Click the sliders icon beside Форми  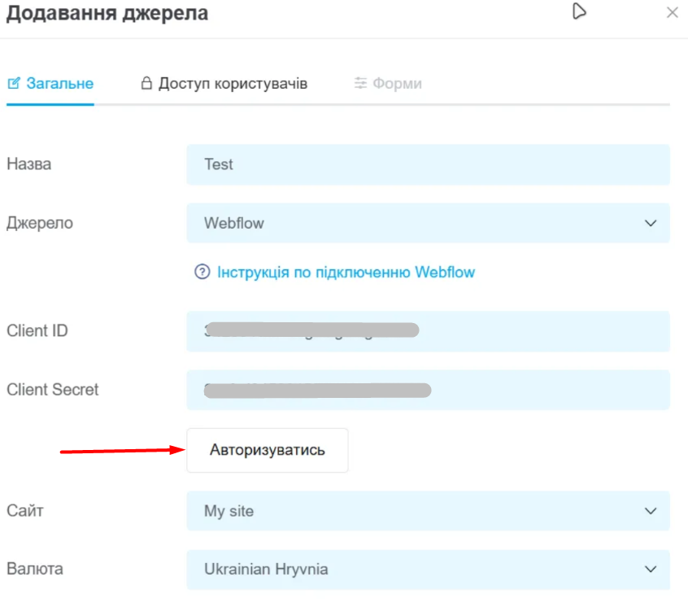coord(361,83)
